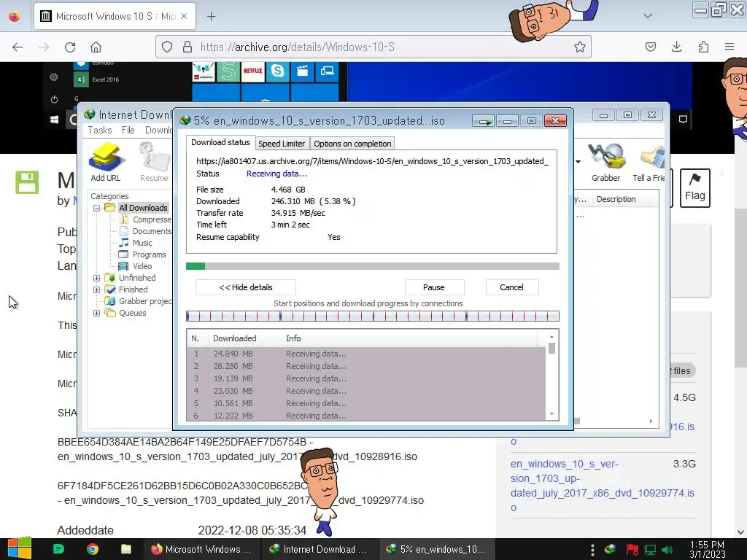Click the connections list scrollbar thumb
The height and width of the screenshot is (560, 747).
551,348
